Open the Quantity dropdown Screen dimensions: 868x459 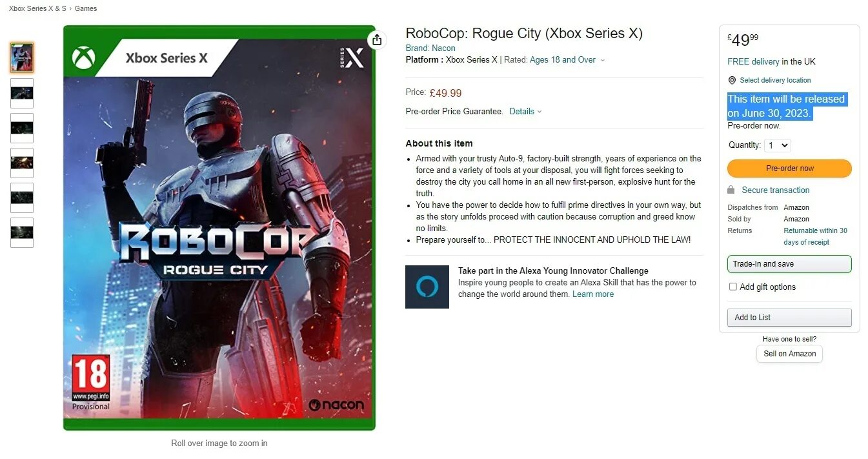(x=777, y=145)
